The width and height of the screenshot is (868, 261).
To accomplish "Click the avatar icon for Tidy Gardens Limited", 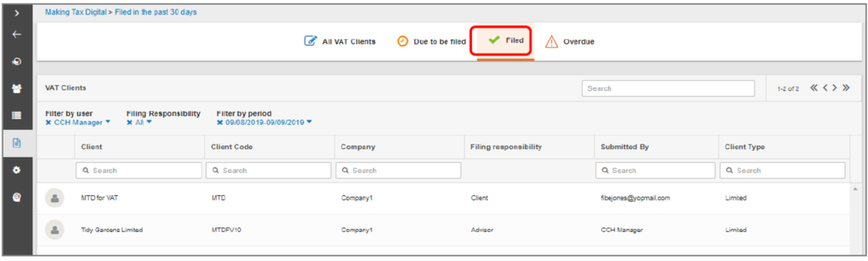I will pos(55,229).
